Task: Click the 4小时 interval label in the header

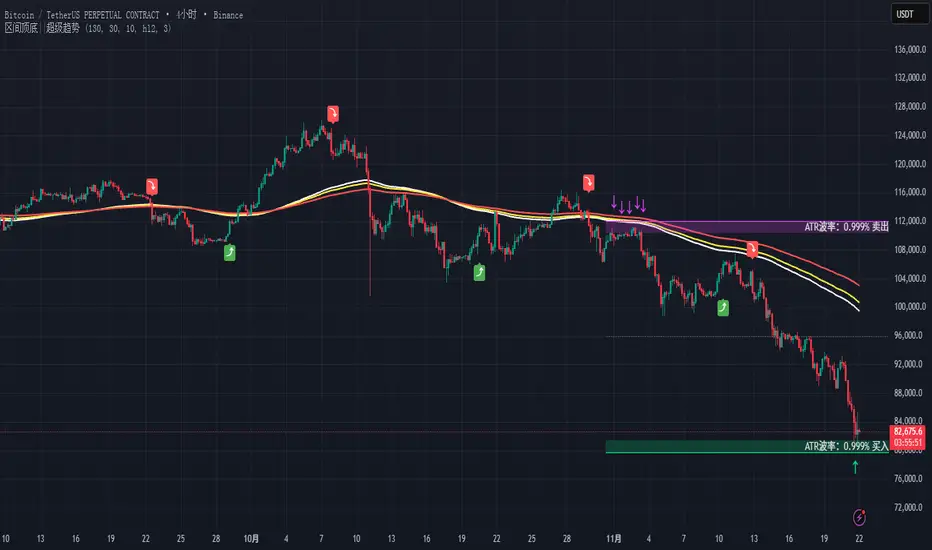Action: point(187,14)
